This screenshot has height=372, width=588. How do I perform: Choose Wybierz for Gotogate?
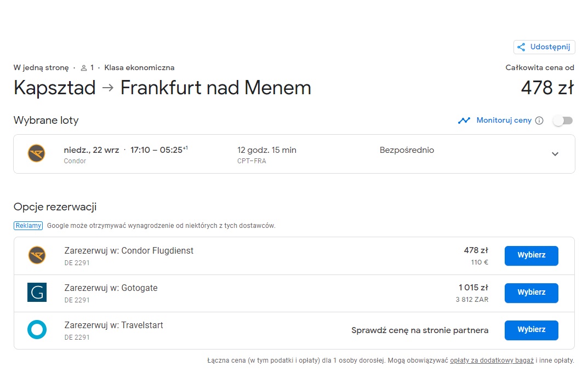532,293
